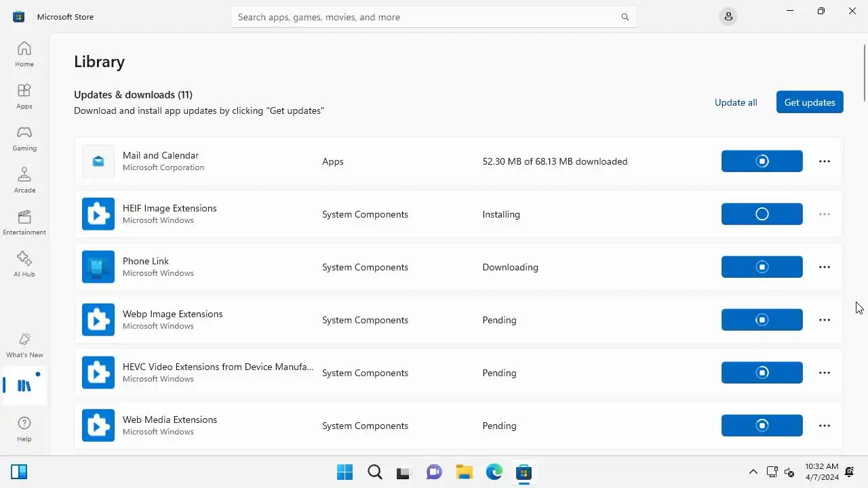This screenshot has width=868, height=488.
Task: Open more options for Mail and Calendar
Action: [x=825, y=161]
